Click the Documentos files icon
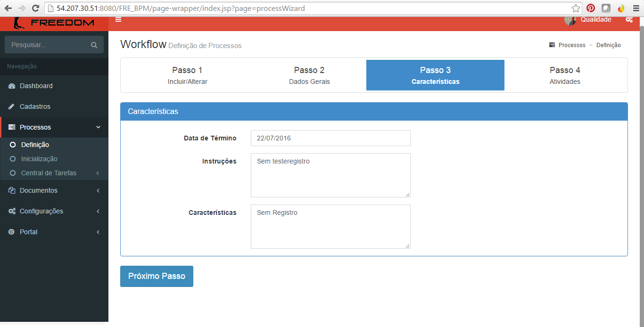 point(12,190)
